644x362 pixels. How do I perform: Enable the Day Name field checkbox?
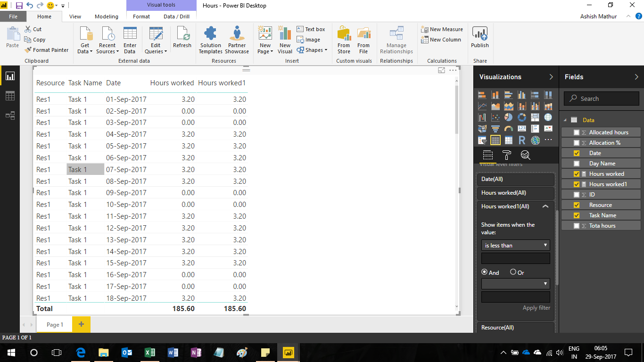coord(576,164)
